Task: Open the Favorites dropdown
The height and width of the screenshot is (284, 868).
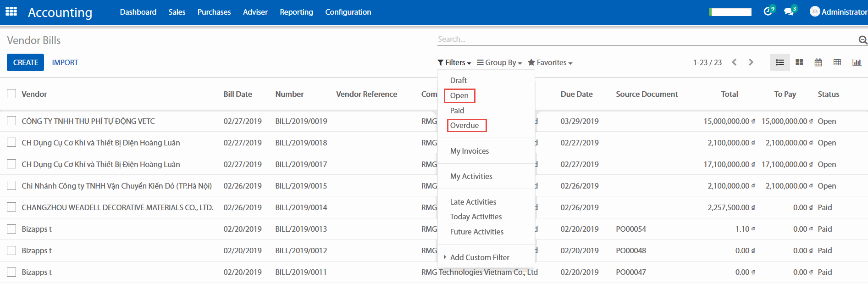Action: point(550,62)
